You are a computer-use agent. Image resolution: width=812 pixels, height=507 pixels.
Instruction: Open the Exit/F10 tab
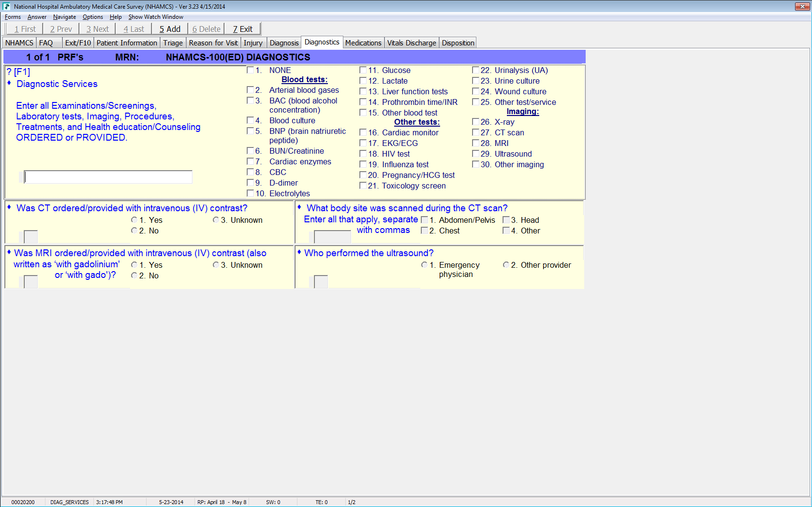pyautogui.click(x=78, y=43)
